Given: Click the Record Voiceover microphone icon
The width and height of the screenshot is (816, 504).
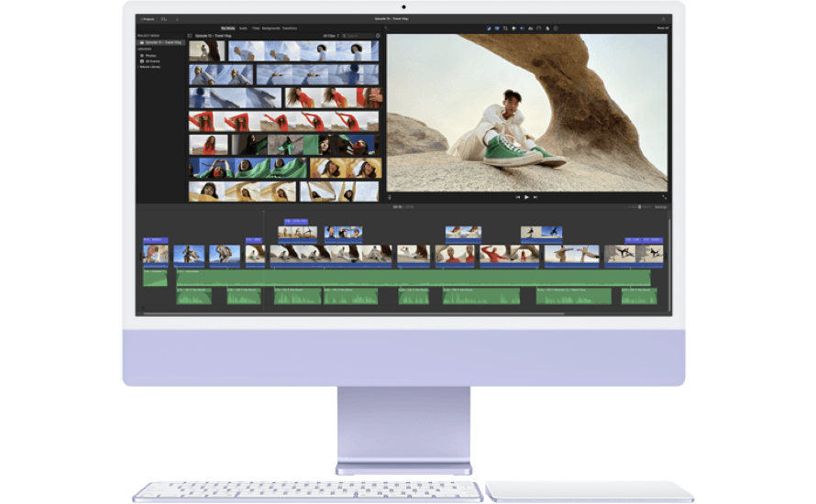Looking at the screenshot, I should (390, 197).
